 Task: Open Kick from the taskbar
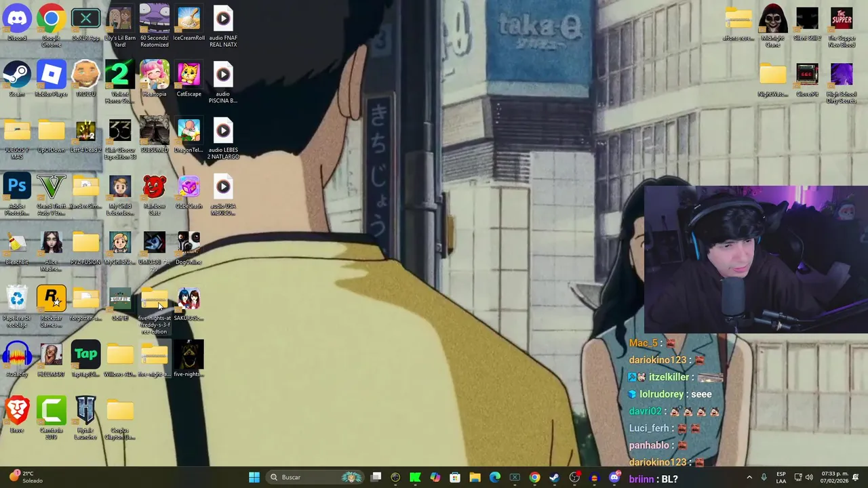coord(415,477)
